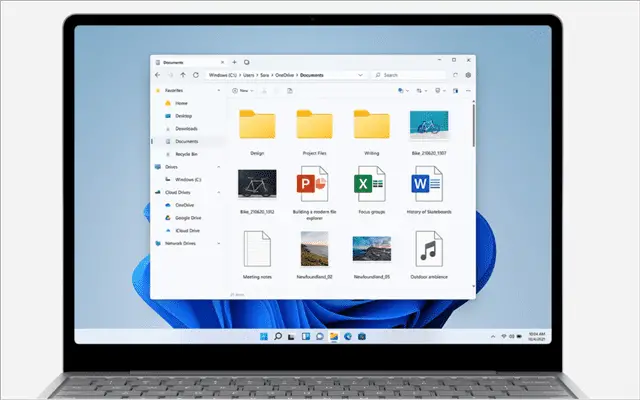Open the blue tag icon dropdown

403,91
